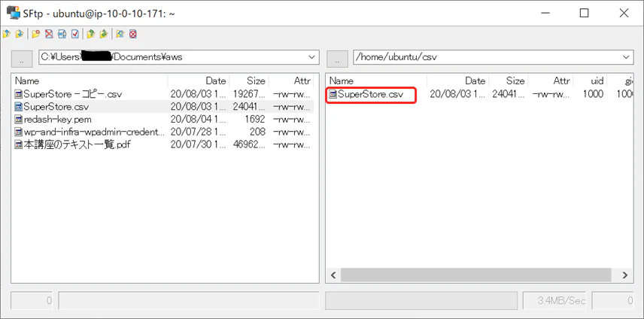644x319 pixels.
Task: Click size value '208' in local pane
Action: (258, 132)
